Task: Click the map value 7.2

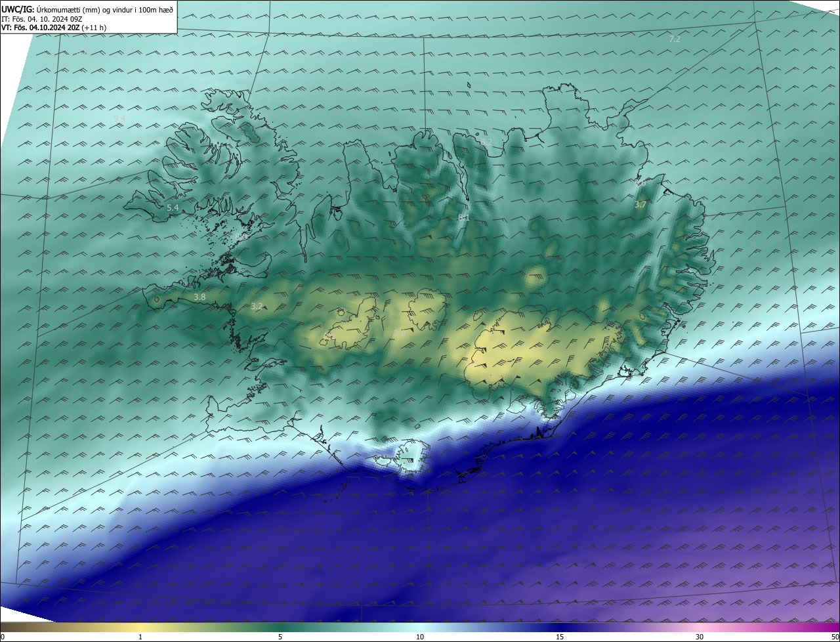Action: (x=675, y=39)
